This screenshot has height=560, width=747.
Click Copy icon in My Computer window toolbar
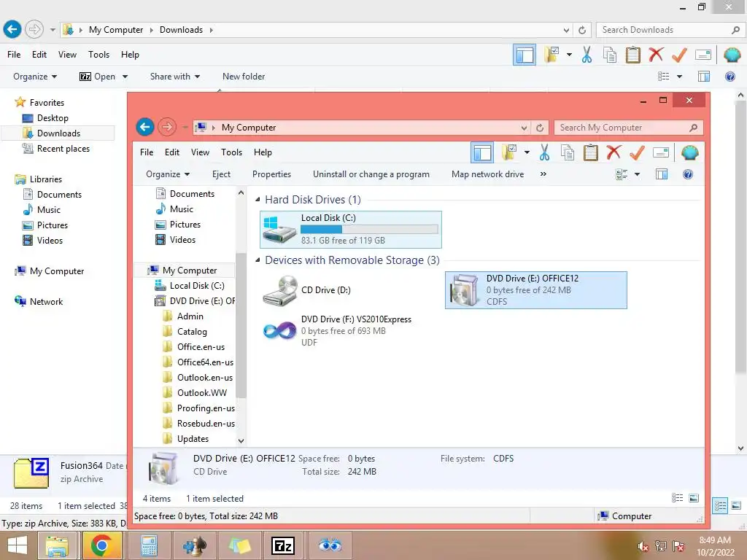568,152
